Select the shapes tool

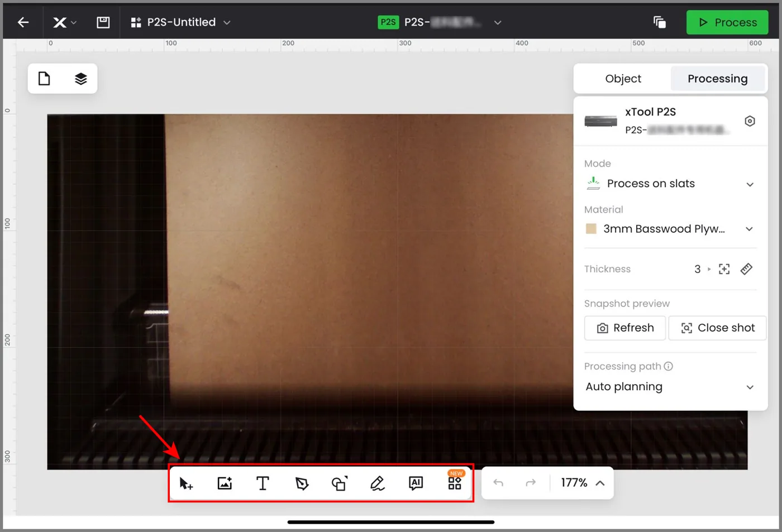(340, 483)
